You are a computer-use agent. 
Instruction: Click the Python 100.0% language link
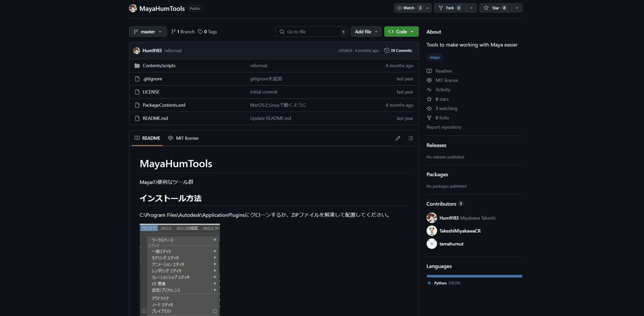(x=447, y=283)
